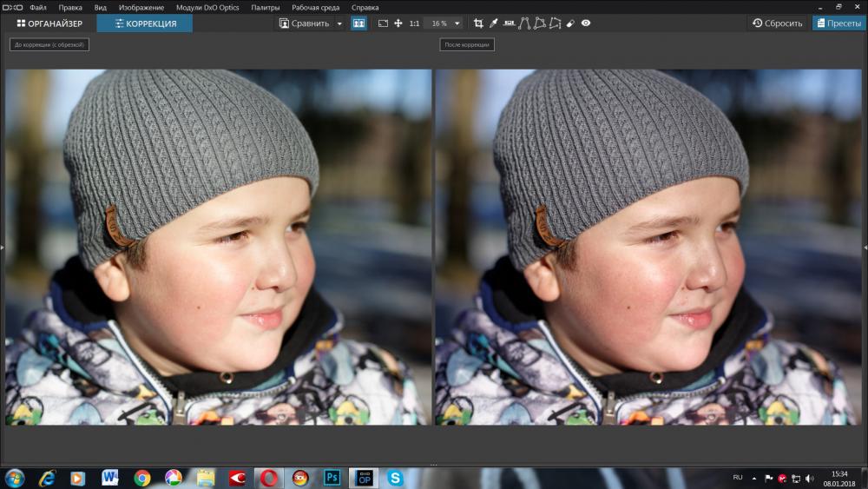Click the 'После коррекции' label
The height and width of the screenshot is (489, 868).
[x=467, y=45]
